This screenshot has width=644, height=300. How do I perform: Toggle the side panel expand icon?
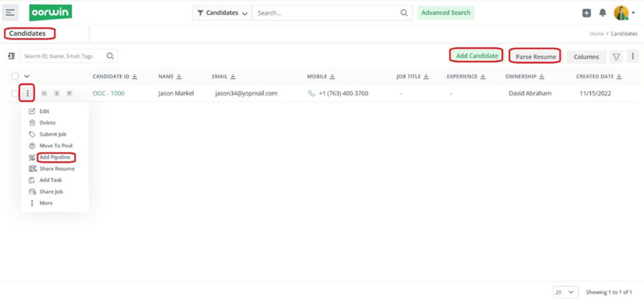tap(11, 56)
